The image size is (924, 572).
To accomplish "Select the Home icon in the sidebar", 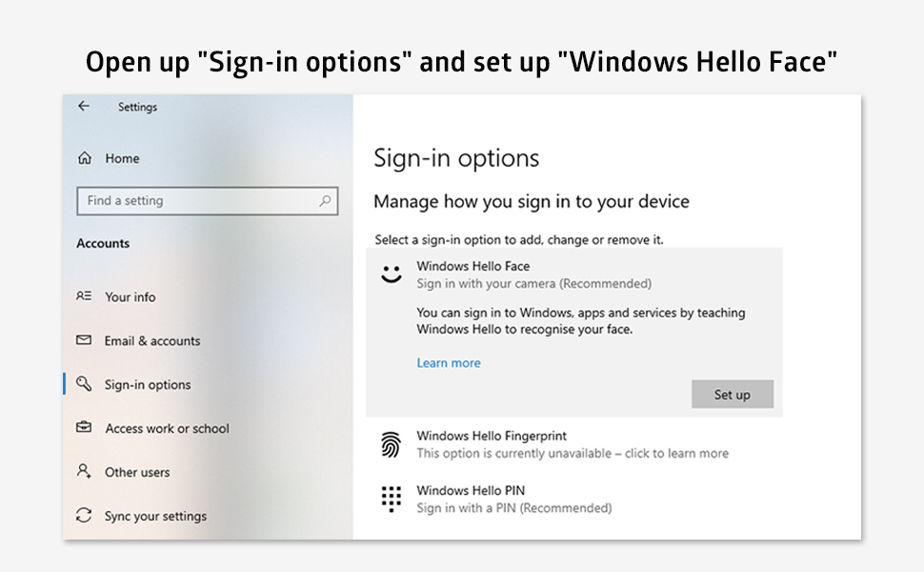I will pyautogui.click(x=86, y=158).
